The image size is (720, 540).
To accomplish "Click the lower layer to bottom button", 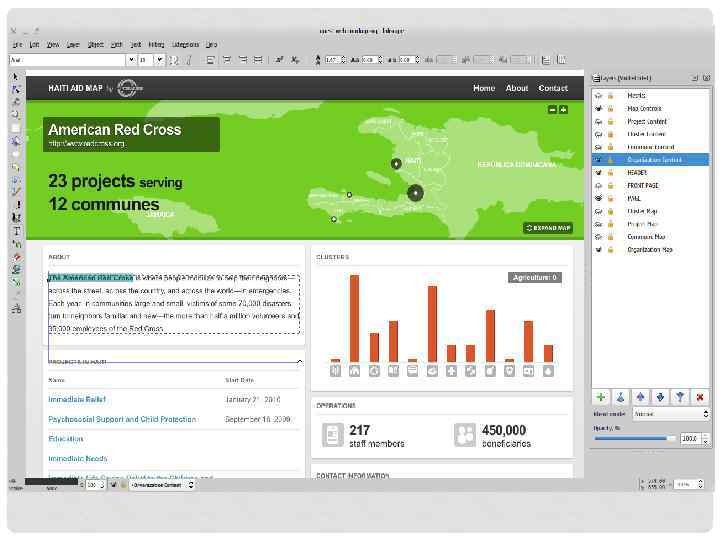I will tap(680, 397).
